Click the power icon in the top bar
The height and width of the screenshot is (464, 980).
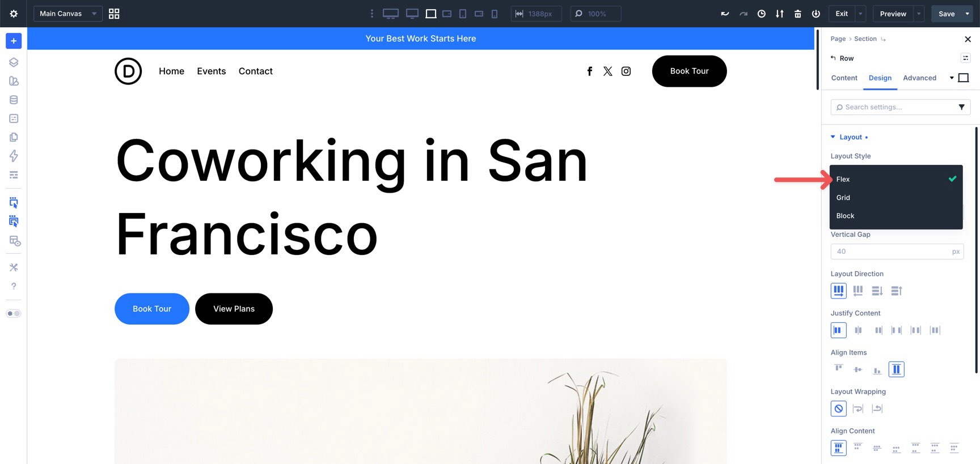pos(816,14)
